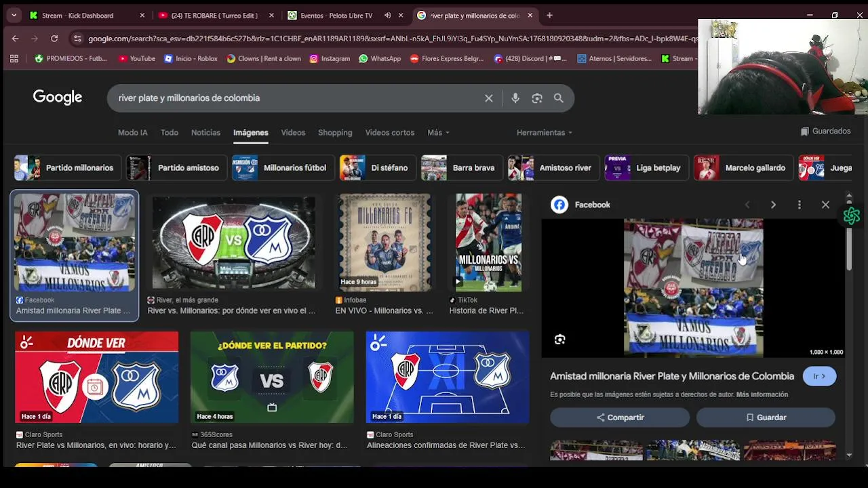Open the Discord bookmark
Screen dimensions: 868x488
click(x=530, y=58)
